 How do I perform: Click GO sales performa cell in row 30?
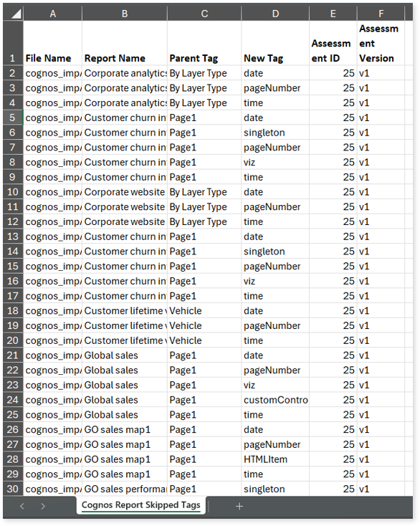point(125,489)
